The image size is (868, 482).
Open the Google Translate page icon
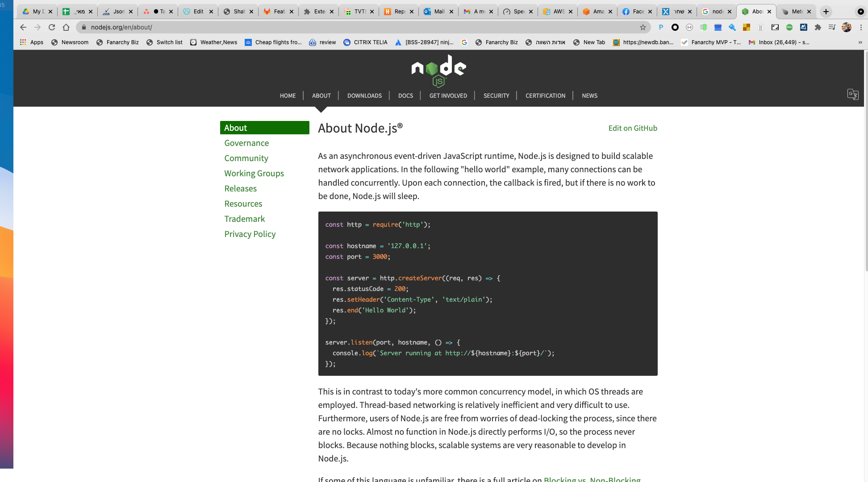(853, 95)
